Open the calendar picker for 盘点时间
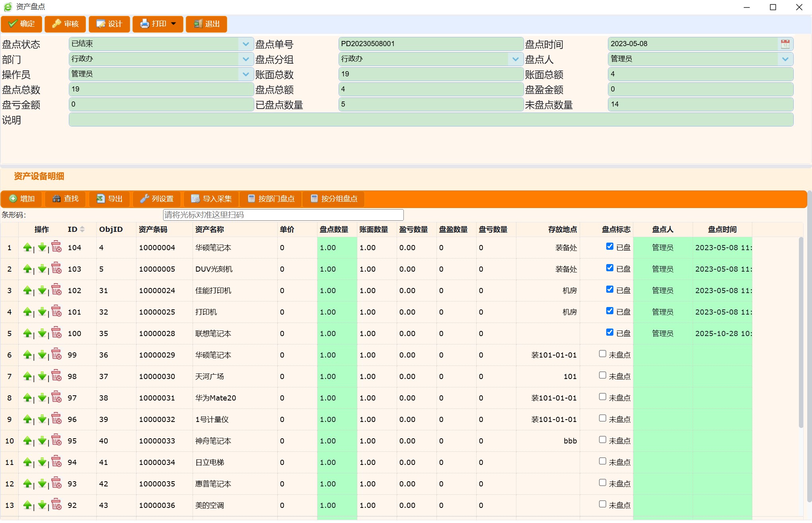Image resolution: width=812 pixels, height=523 pixels. [x=785, y=44]
